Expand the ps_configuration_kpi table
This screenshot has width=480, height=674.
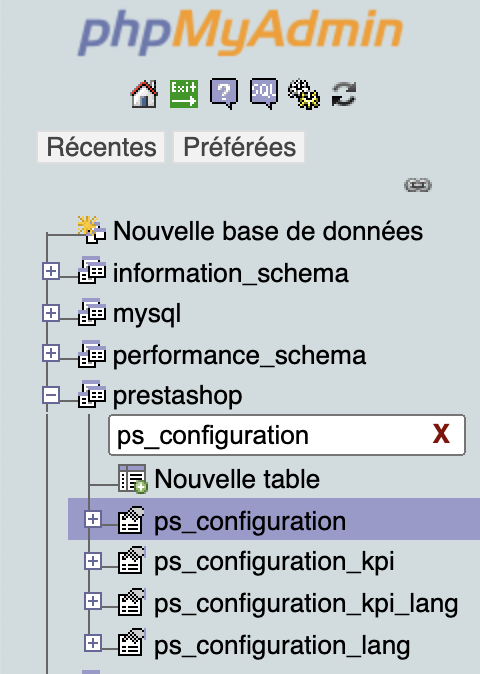tap(93, 561)
